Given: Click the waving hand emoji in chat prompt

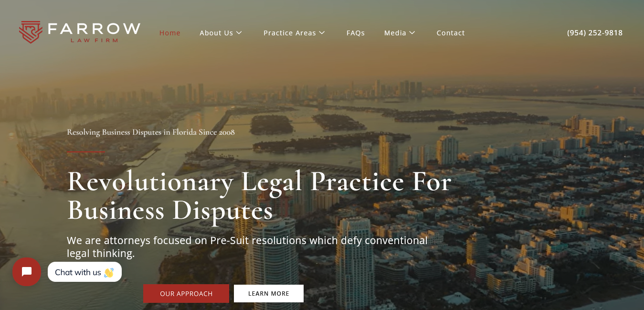Looking at the screenshot, I should click(109, 272).
